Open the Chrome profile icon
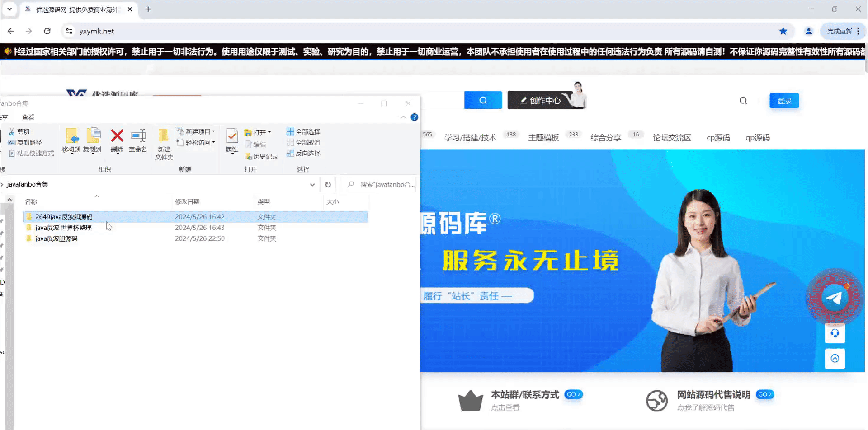The height and width of the screenshot is (430, 868). 808,31
